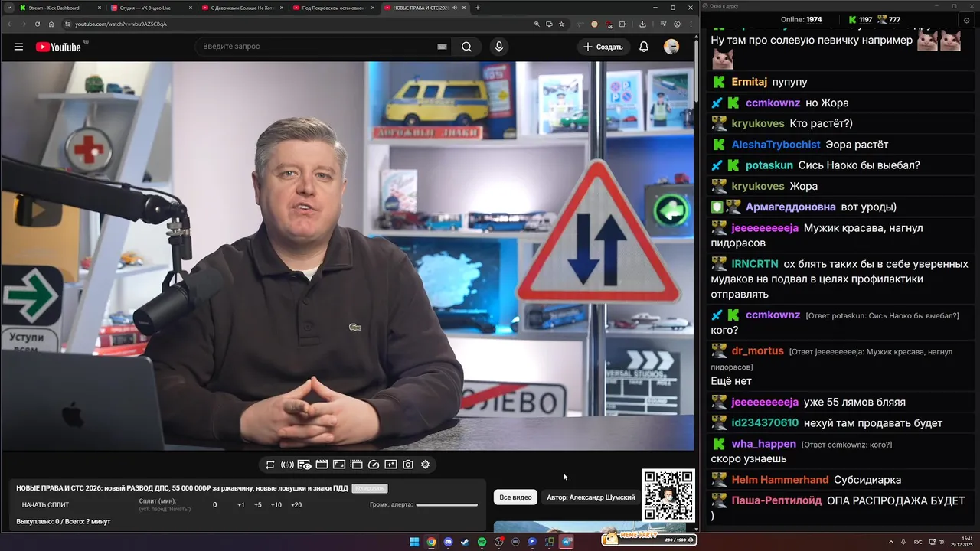Click the add-screen plus icon under the video
The width and height of the screenshot is (980, 551).
click(390, 465)
